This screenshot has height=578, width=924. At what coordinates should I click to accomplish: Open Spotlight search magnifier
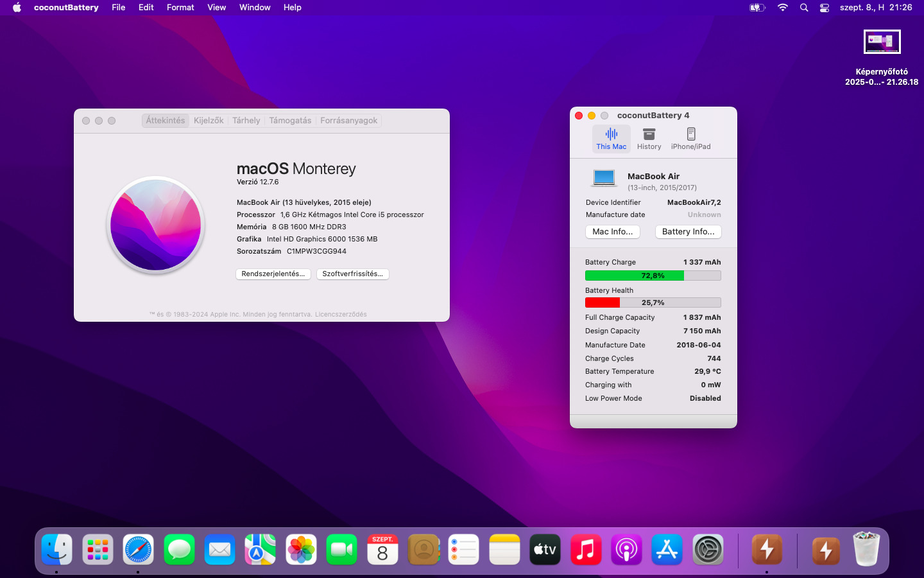(x=804, y=8)
